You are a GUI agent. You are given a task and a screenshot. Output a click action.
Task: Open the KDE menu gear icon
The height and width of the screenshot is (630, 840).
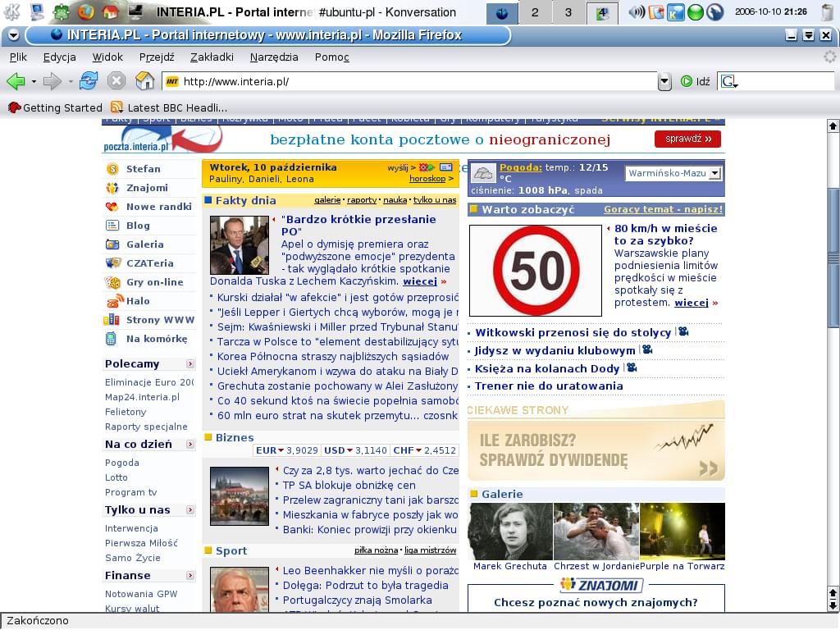point(11,11)
